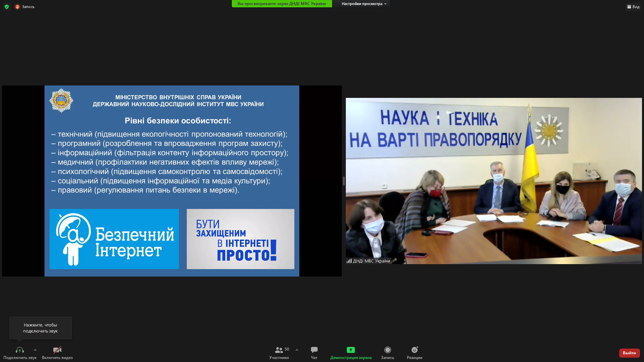Open the Участники participants panel
The image size is (644, 362).
click(279, 353)
